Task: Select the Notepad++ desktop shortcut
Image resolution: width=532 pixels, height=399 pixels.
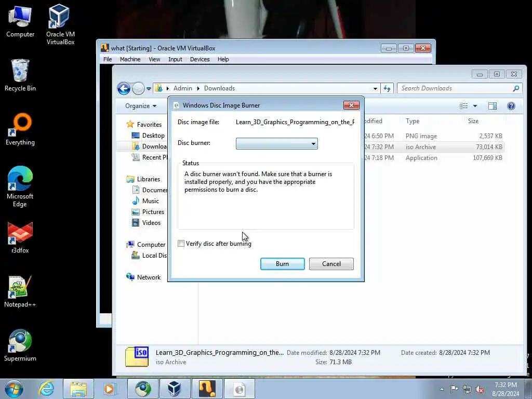Action: tap(20, 291)
